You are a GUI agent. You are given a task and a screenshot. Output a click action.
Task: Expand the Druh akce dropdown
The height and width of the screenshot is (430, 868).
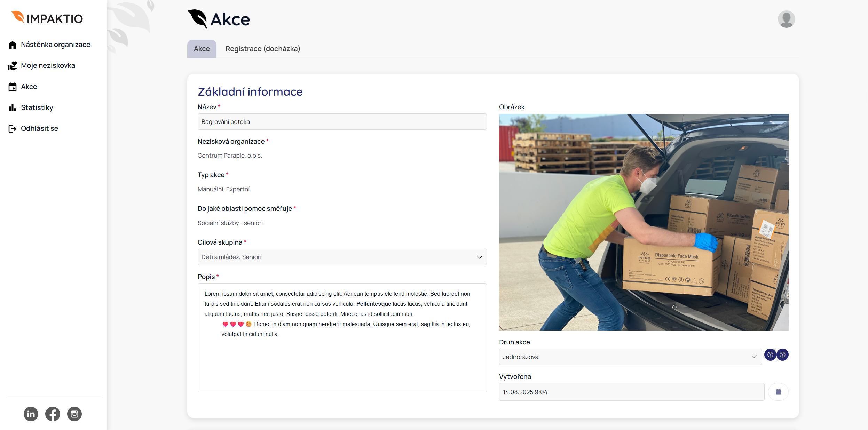pyautogui.click(x=754, y=357)
